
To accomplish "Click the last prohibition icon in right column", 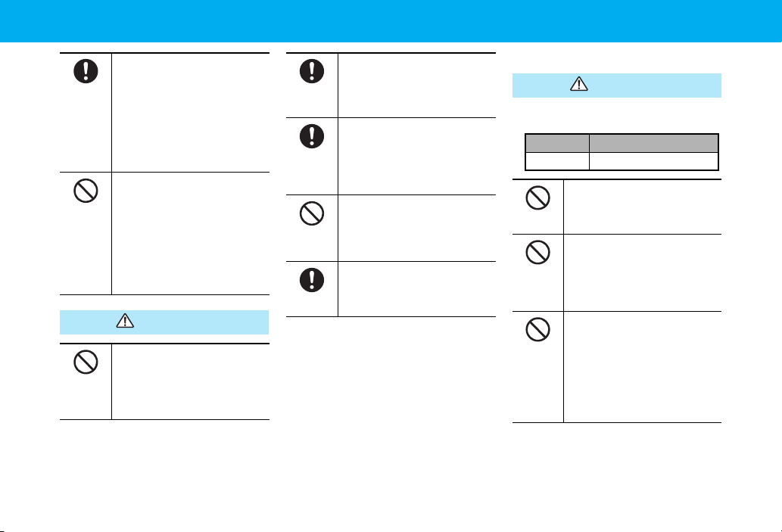I will point(537,330).
